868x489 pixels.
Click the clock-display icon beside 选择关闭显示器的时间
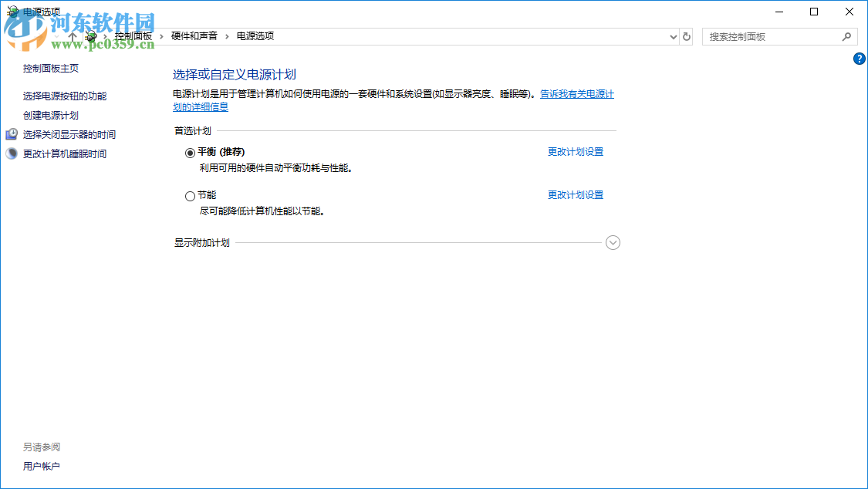point(12,133)
